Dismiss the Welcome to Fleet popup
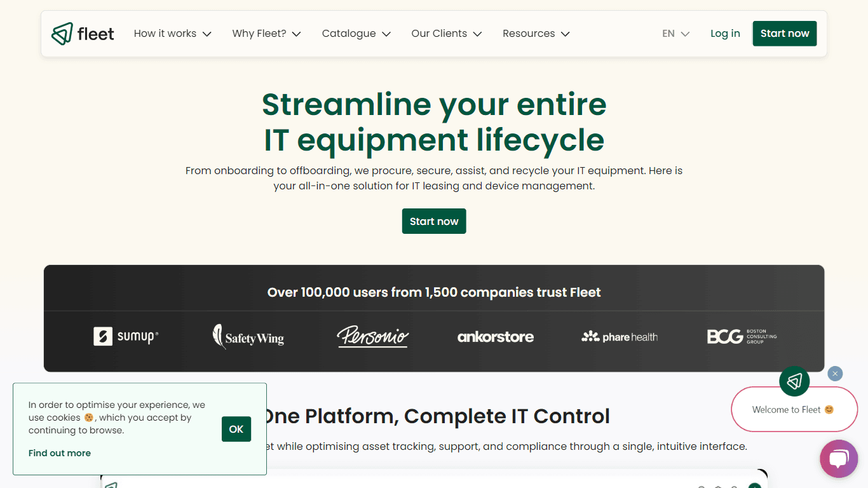The width and height of the screenshot is (868, 488). coord(836,374)
